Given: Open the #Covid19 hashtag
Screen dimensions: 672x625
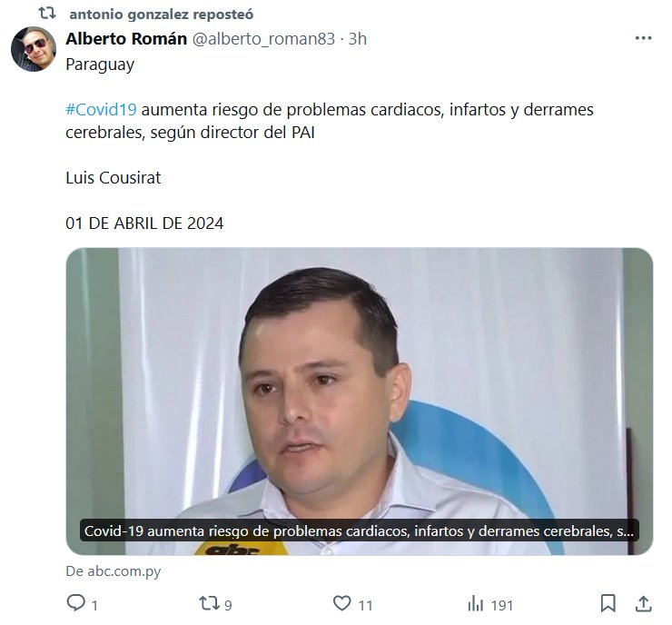Looking at the screenshot, I should pos(101,110).
